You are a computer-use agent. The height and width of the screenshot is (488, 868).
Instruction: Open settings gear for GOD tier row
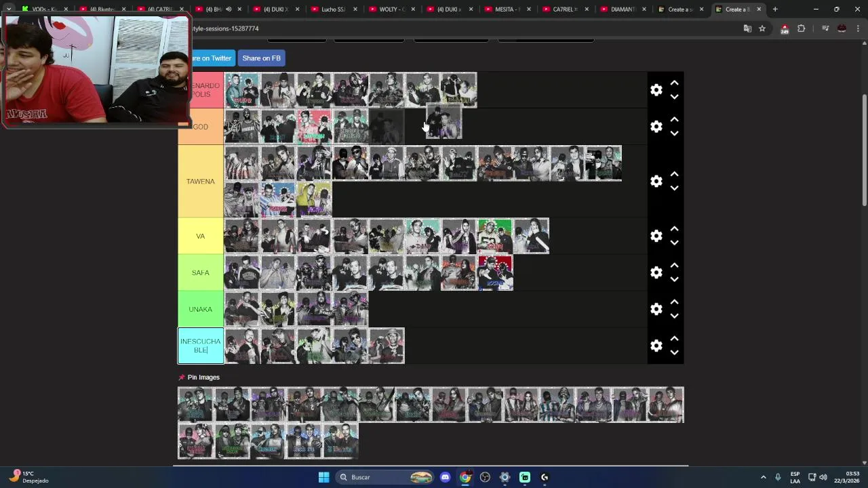pyautogui.click(x=656, y=127)
